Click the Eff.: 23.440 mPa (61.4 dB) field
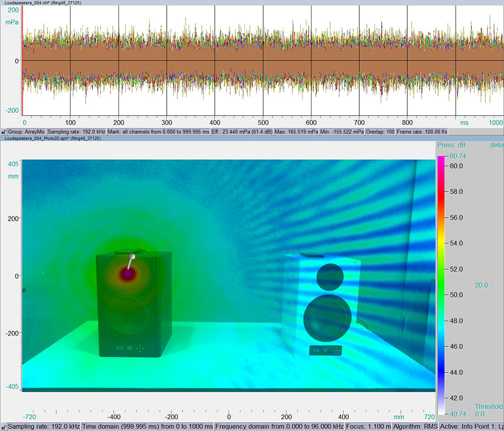The width and height of the screenshot is (504, 431). 242,132
